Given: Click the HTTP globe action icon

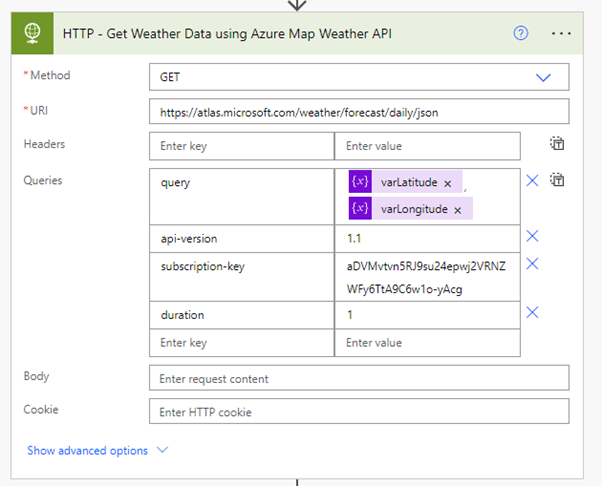Looking at the screenshot, I should tap(32, 33).
